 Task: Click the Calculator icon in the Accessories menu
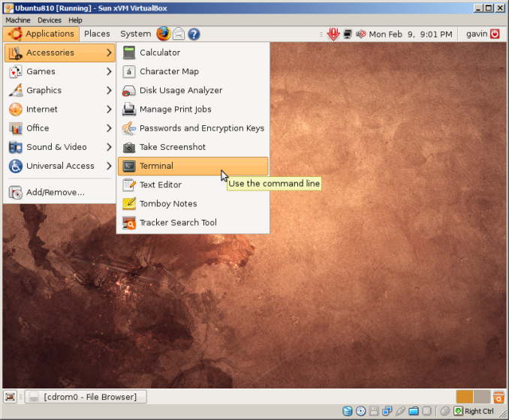click(129, 52)
